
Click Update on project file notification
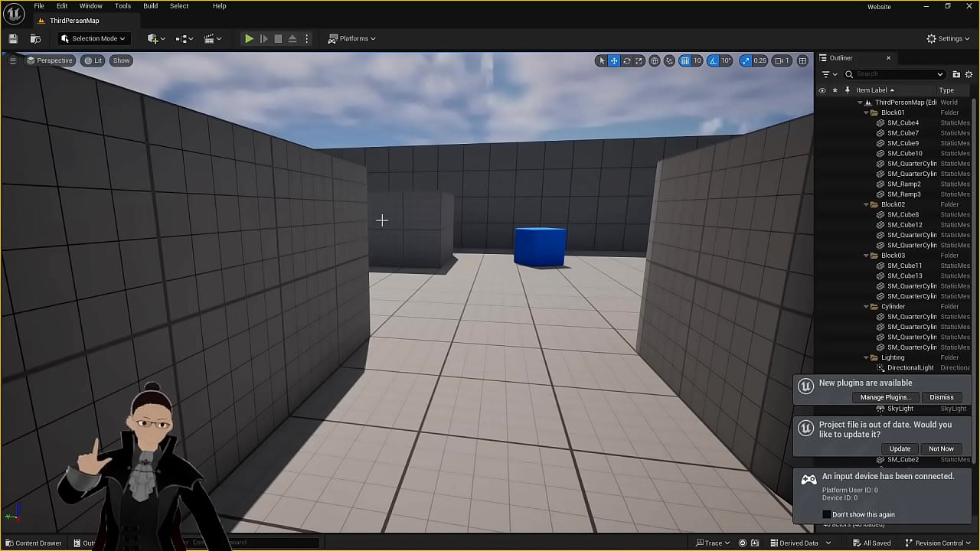point(900,448)
